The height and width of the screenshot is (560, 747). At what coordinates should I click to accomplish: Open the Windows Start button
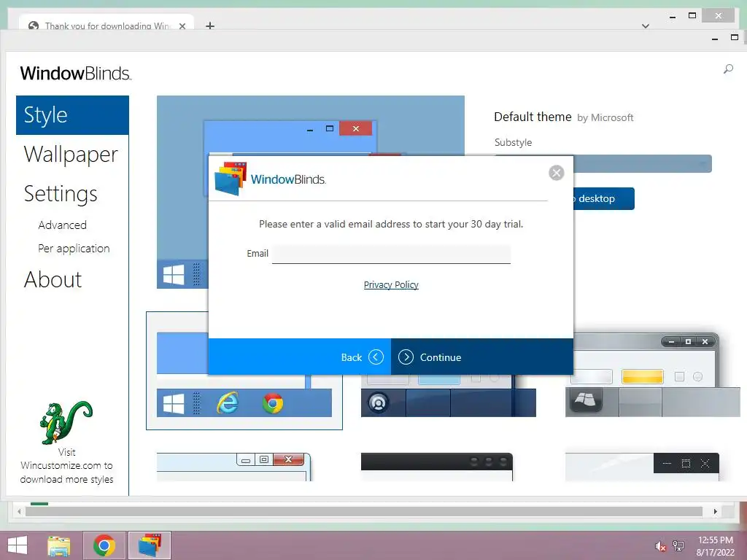(x=18, y=545)
